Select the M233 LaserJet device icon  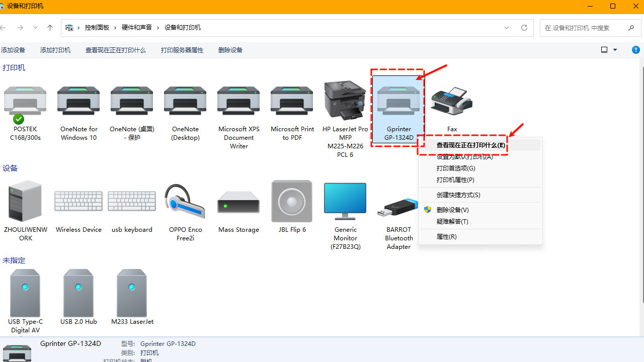(x=132, y=293)
